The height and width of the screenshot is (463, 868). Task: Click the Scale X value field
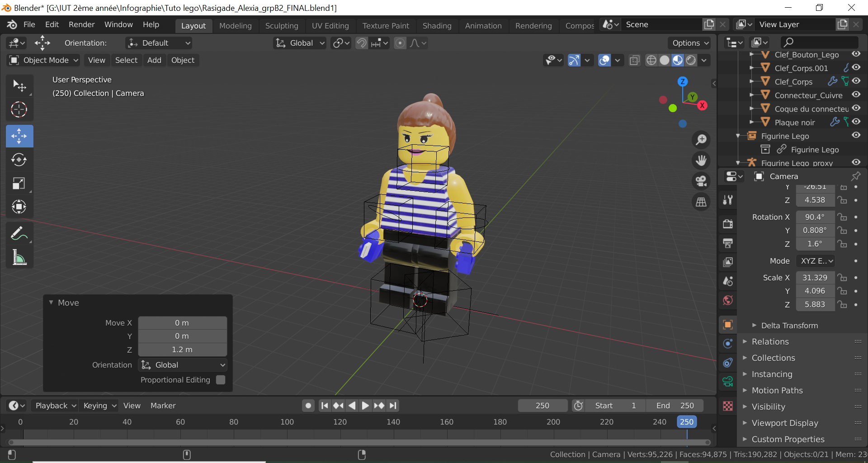(x=815, y=278)
